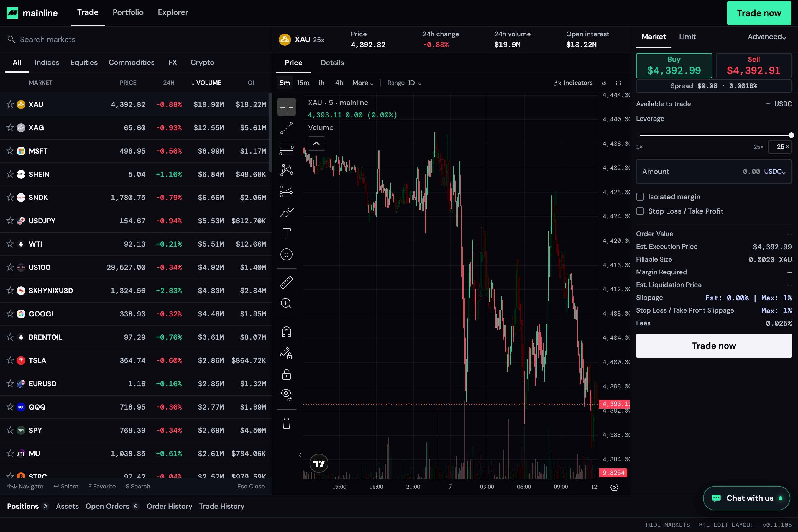Click HIDE MARKETS in status bar
Image resolution: width=798 pixels, height=532 pixels.
pyautogui.click(x=668, y=525)
